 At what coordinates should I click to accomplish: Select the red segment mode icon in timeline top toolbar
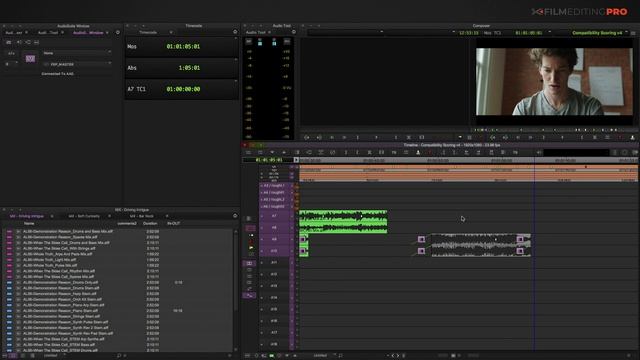pyautogui.click(x=430, y=152)
